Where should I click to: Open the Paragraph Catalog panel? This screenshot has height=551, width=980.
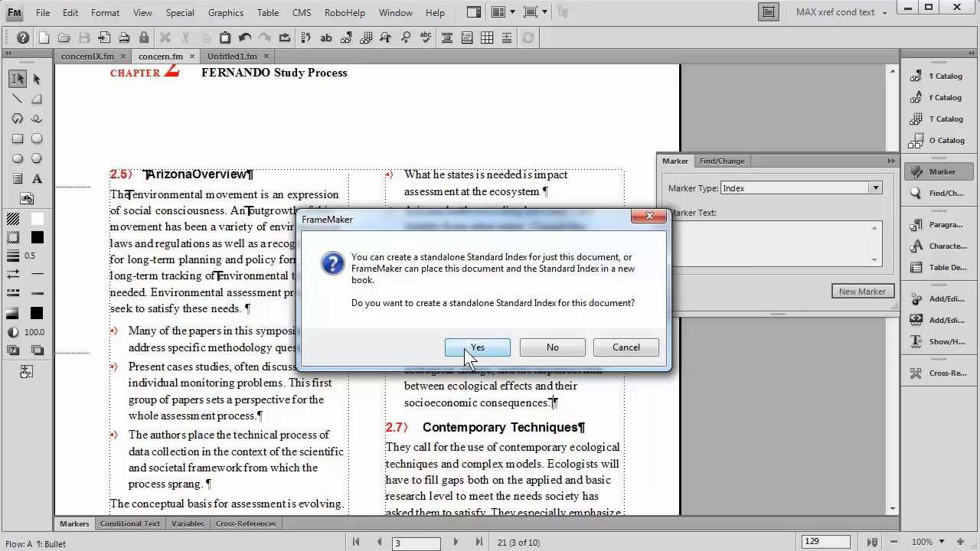tap(938, 76)
